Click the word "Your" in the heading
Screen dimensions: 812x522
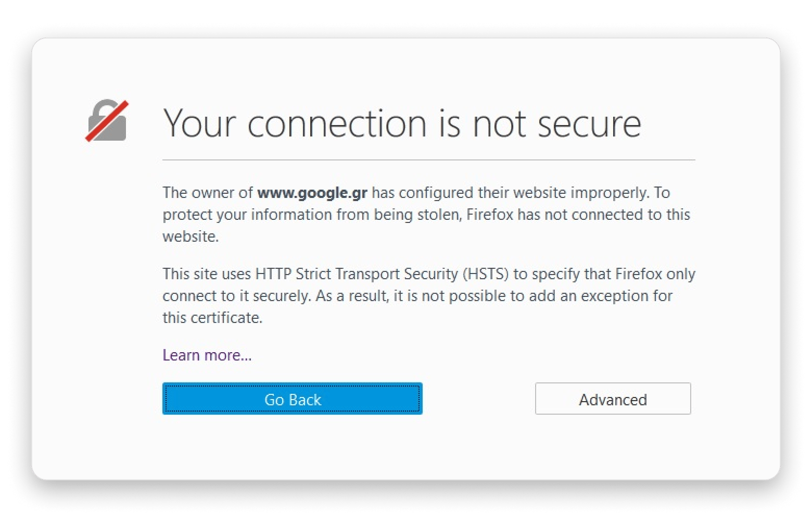[200, 124]
